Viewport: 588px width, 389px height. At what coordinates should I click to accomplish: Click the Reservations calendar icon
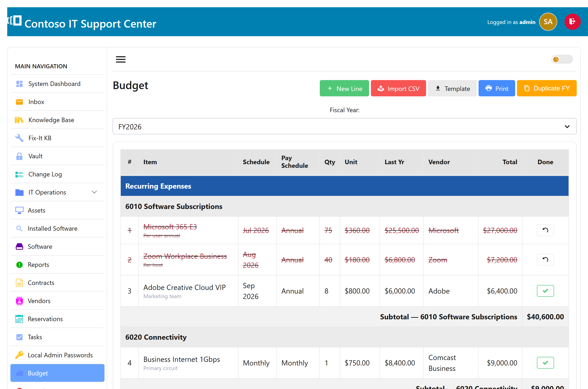19,319
